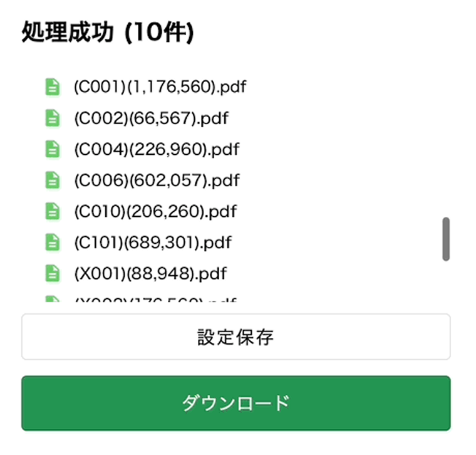Click the 処理成功 (10件) heading
476x455 pixels.
click(x=108, y=33)
